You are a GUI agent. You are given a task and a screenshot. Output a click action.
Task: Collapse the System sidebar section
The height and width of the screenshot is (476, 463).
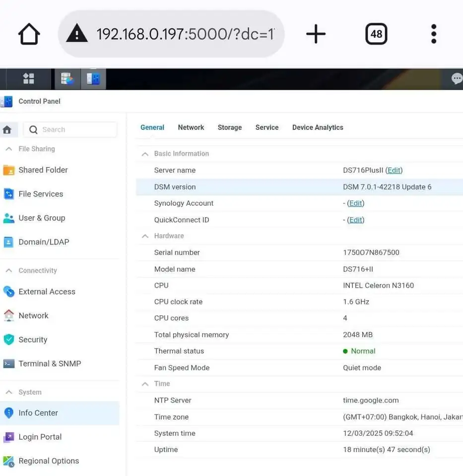[9, 392]
